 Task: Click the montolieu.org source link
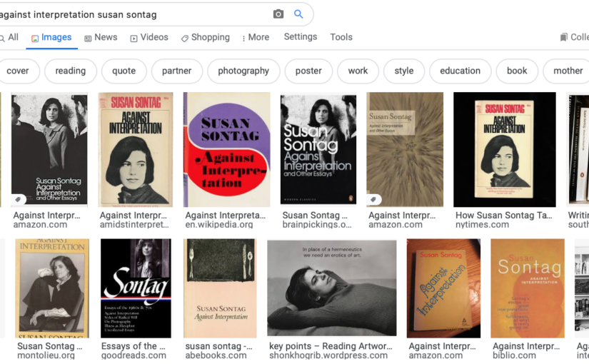[x=46, y=355]
